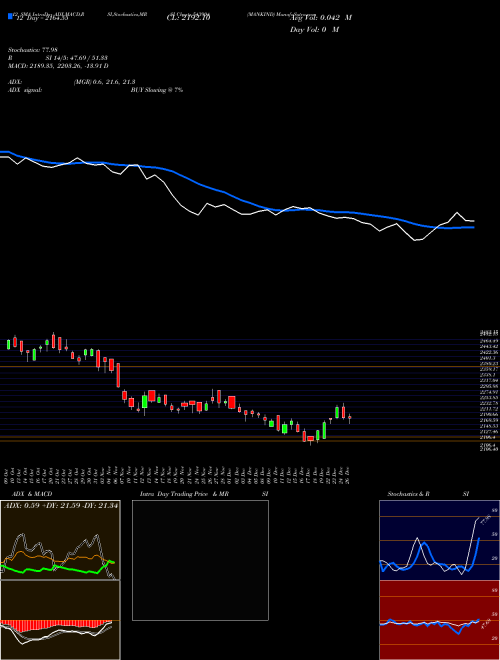Click the 'Day Vol: 0 M' value
Image resolution: width=500 pixels, height=660 pixels.
[x=314, y=29]
